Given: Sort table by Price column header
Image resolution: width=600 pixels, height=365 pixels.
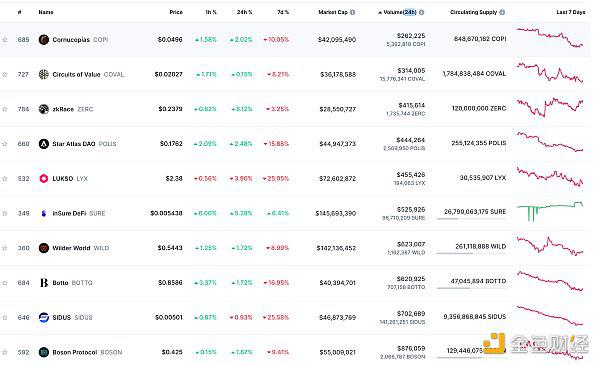Looking at the screenshot, I should click(x=176, y=12).
